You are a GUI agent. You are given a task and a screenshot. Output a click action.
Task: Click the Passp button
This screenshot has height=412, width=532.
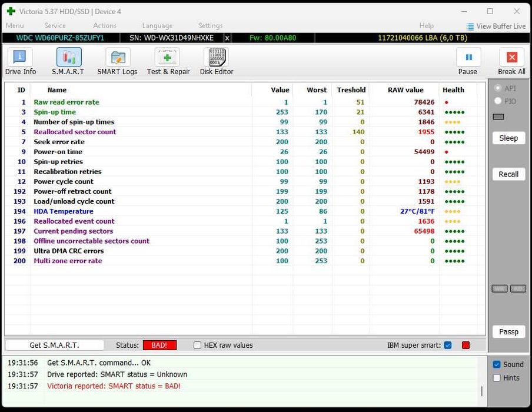pos(508,331)
